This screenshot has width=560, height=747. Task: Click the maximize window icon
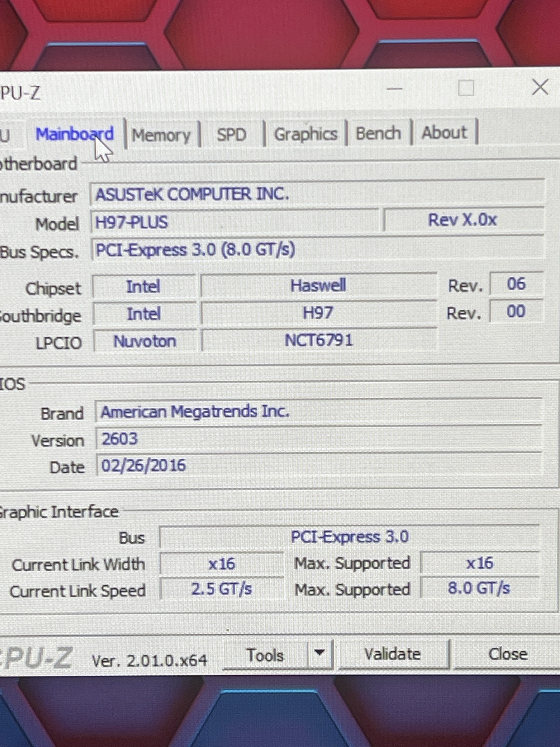click(x=466, y=89)
